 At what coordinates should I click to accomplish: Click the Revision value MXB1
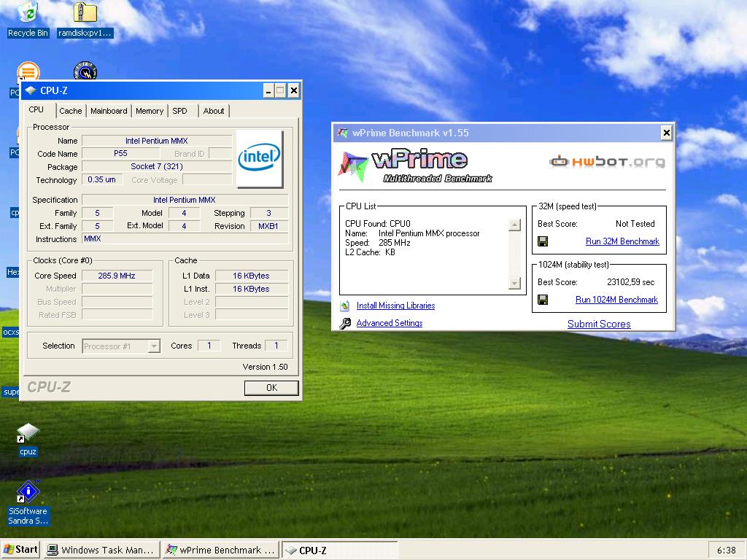click(268, 226)
